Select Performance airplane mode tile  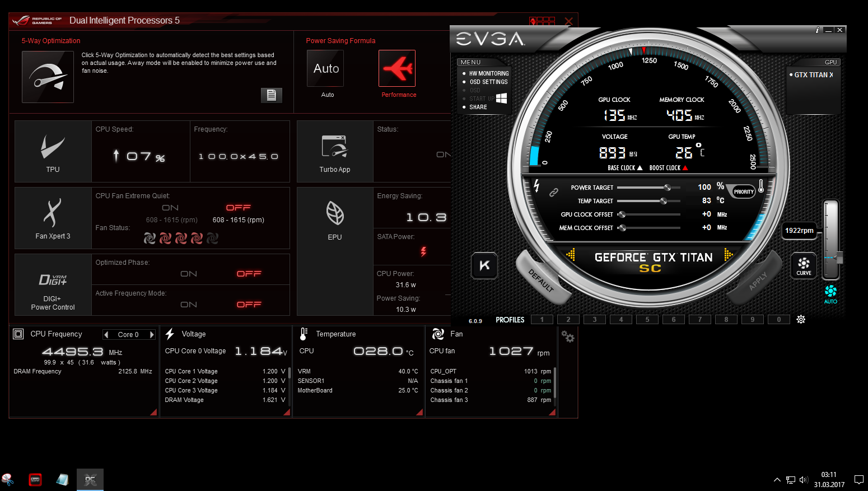point(397,68)
